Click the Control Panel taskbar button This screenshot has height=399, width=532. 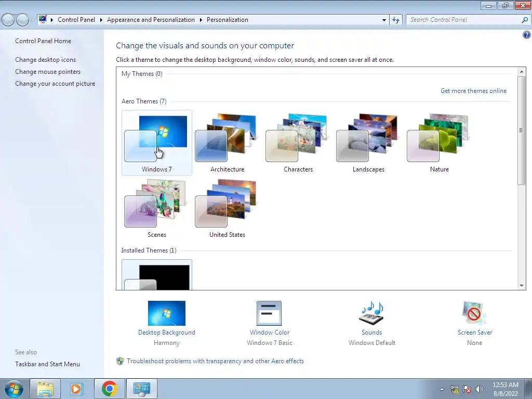(141, 389)
